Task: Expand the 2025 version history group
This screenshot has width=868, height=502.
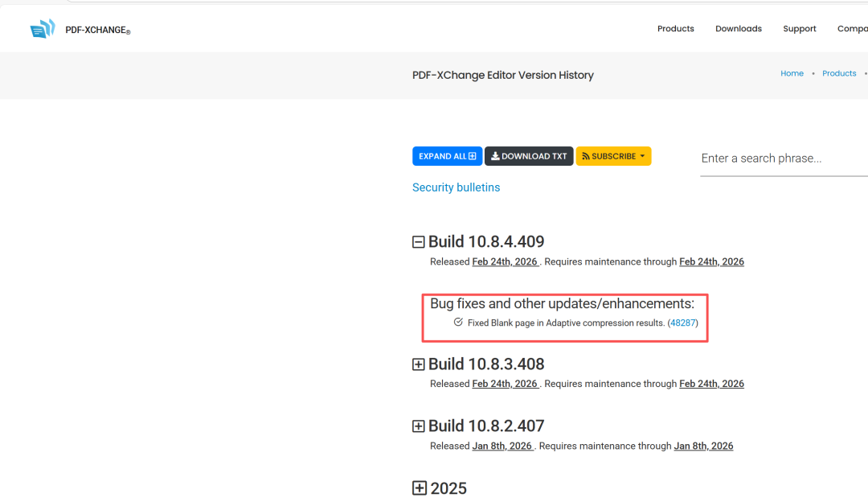Action: click(x=420, y=488)
